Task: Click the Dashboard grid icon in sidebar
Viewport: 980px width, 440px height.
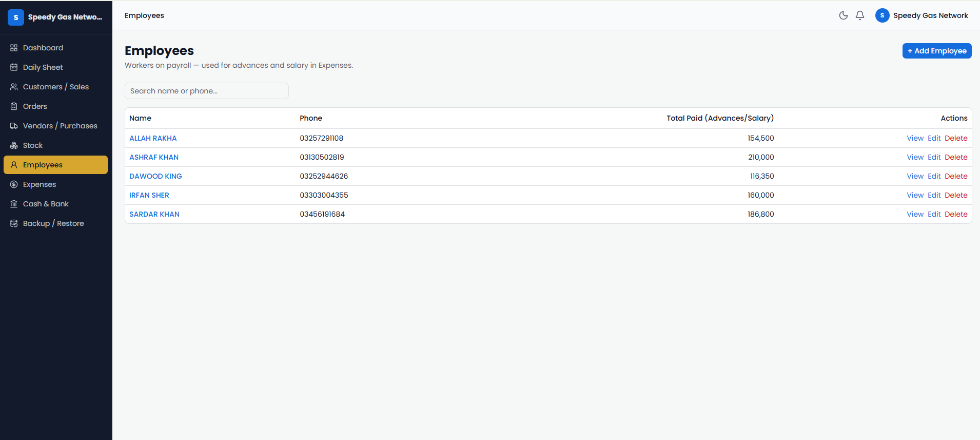Action: pos(14,48)
